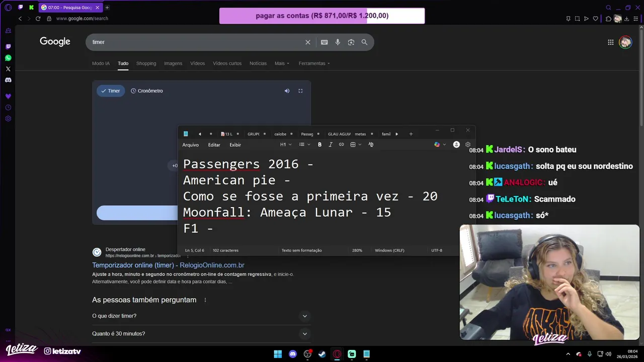Open Steam from the taskbar
The image size is (644, 362).
[x=322, y=354]
